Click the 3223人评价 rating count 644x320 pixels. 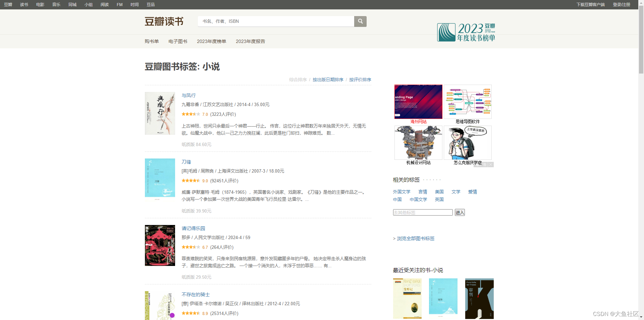[x=223, y=114]
